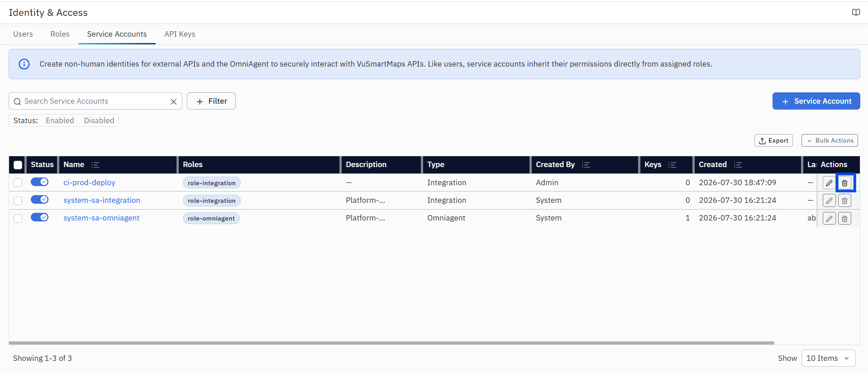Click the Admin created-by cell

(x=547, y=182)
